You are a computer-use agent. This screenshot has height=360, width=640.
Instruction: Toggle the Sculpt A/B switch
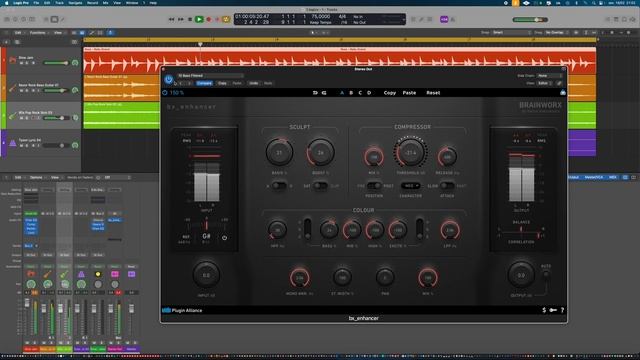[279, 186]
